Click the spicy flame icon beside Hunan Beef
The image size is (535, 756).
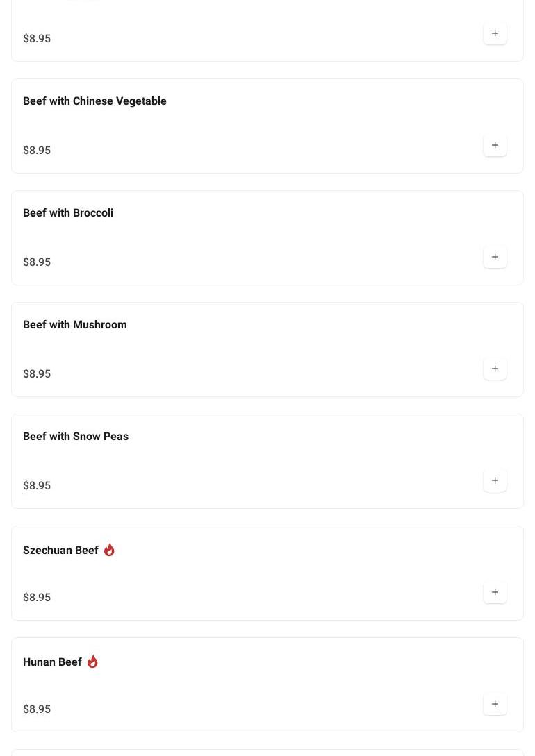92,662
